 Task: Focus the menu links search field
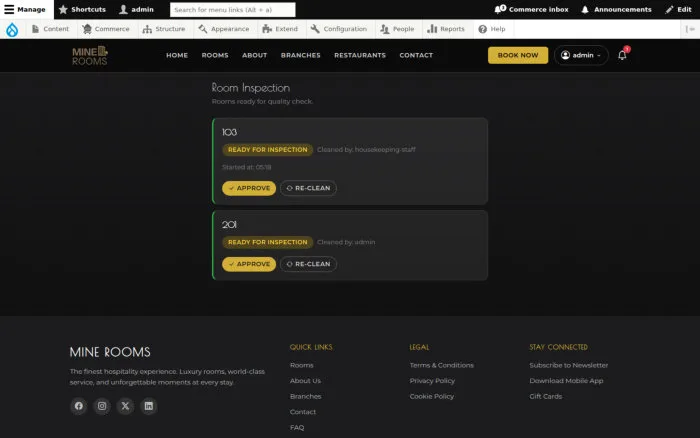(x=233, y=9)
